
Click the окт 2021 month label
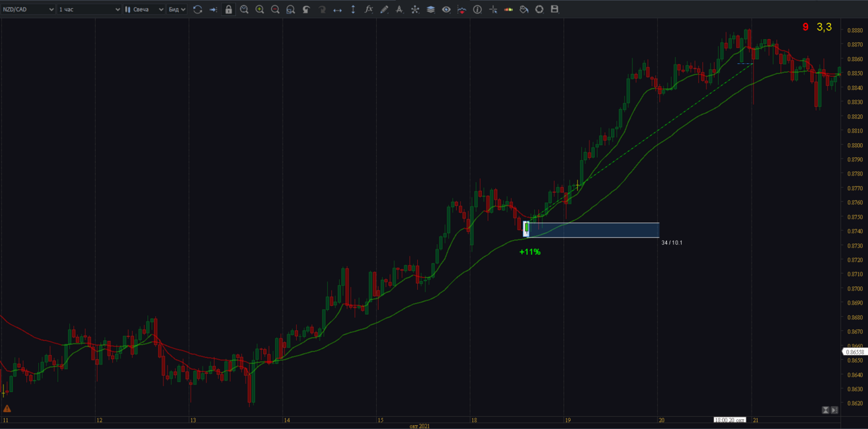(x=419, y=426)
